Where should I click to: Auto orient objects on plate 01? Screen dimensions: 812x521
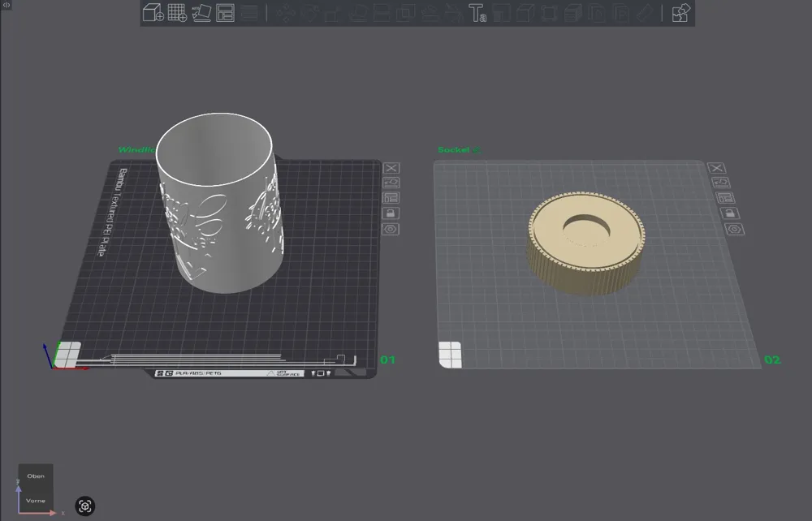coord(391,183)
